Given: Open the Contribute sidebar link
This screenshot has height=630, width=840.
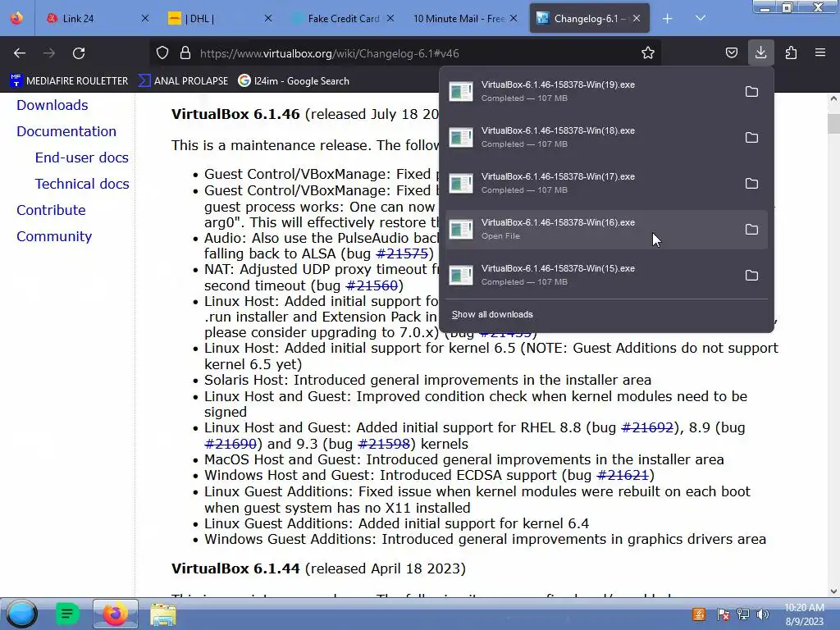Looking at the screenshot, I should click(x=51, y=210).
